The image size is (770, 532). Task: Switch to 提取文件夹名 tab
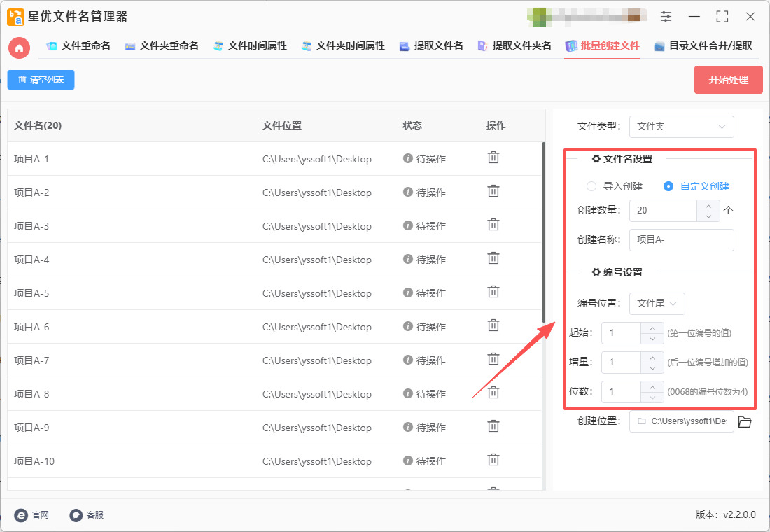(x=514, y=46)
